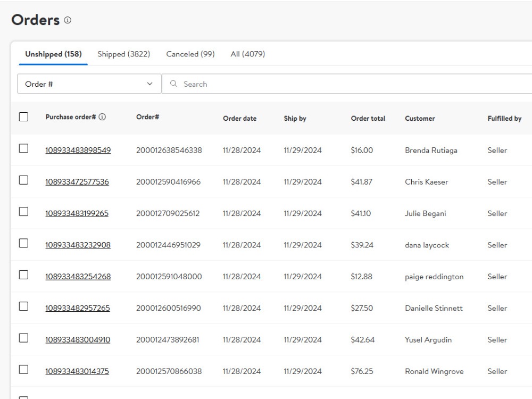532x399 pixels.
Task: Click the Order total column header
Action: [x=368, y=119]
